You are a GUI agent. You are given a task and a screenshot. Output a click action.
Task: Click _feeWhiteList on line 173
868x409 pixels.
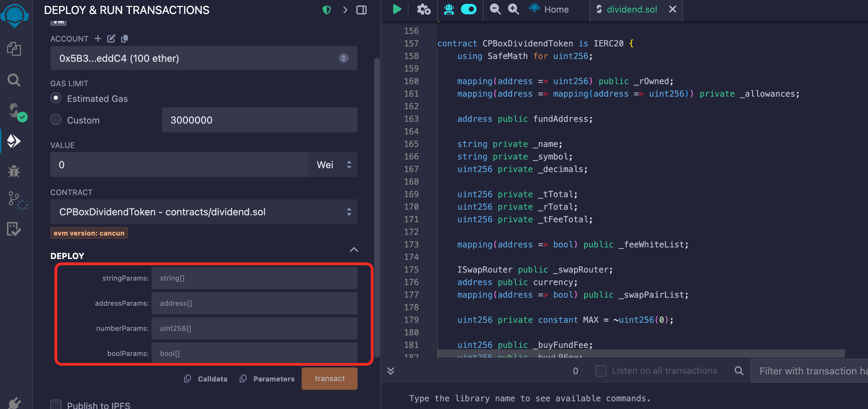click(x=651, y=245)
